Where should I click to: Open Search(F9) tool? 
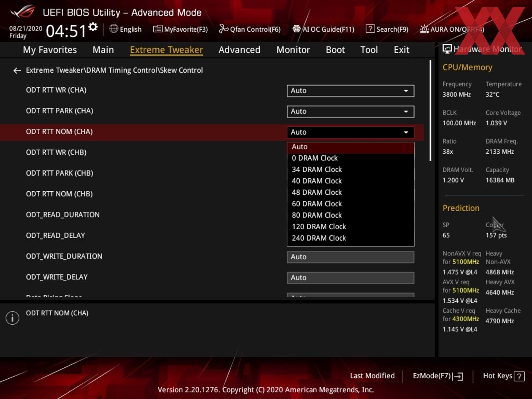(x=387, y=29)
